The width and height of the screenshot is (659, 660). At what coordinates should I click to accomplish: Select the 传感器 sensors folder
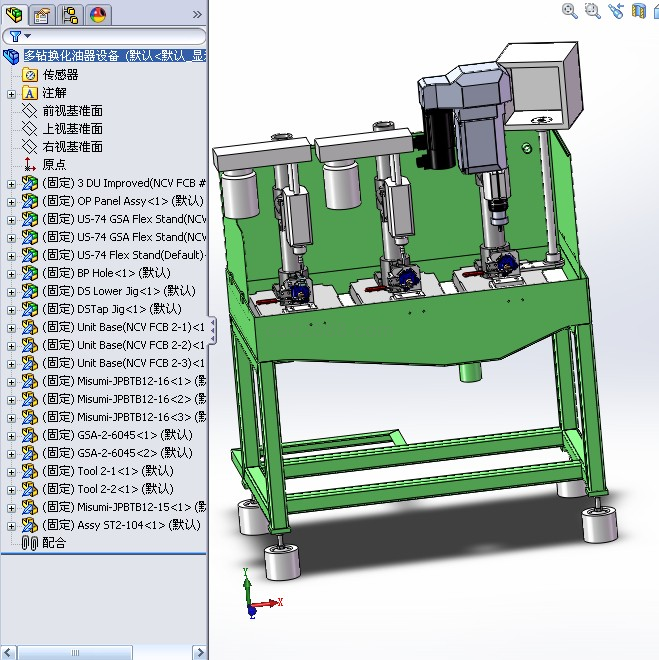60,75
